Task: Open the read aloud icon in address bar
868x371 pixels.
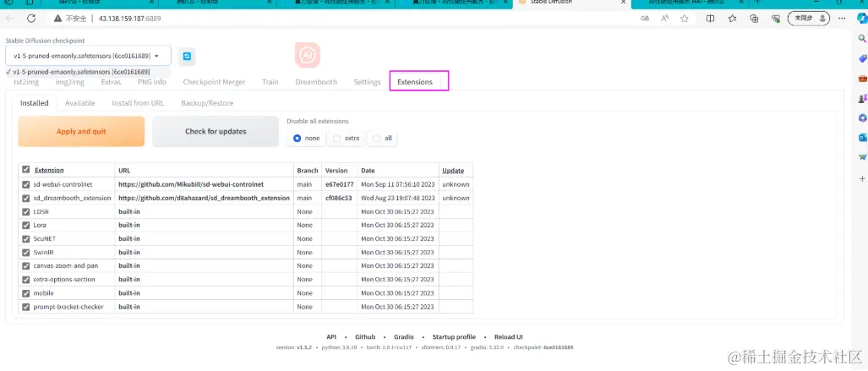Action: [x=665, y=19]
